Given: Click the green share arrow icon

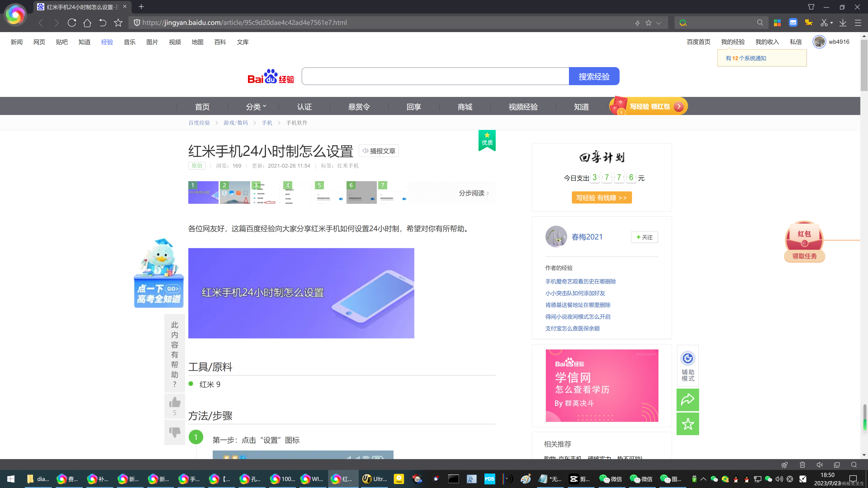Looking at the screenshot, I should point(687,400).
